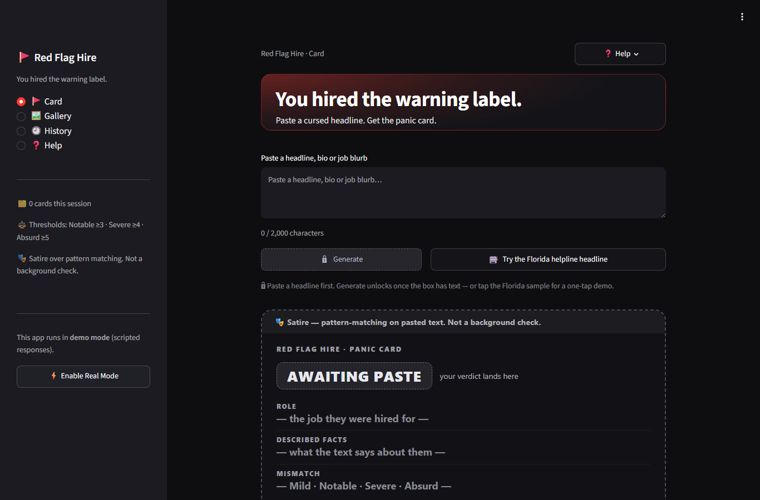Click the clock icon next to History
This screenshot has height=500, width=760.
coord(36,130)
